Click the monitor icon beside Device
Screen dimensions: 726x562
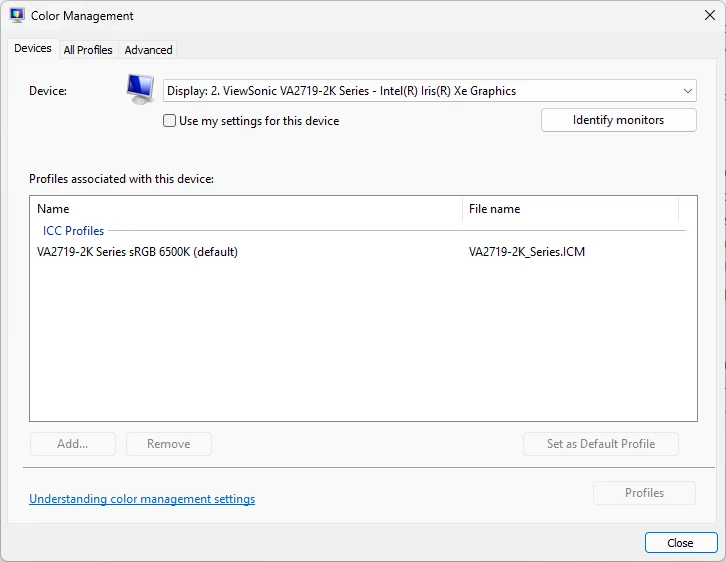click(140, 89)
